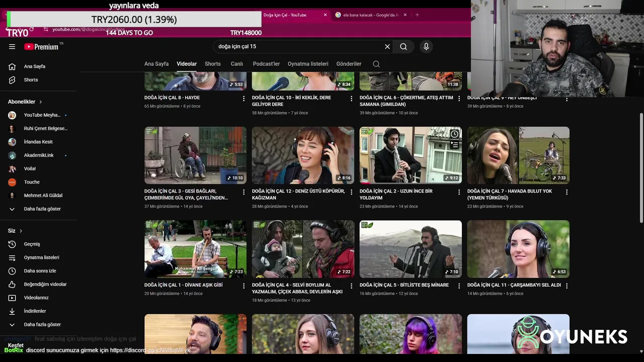The image size is (644, 362).
Task: Open options for DOĞA İÇİN ÇAL 8 video
Action: (x=244, y=99)
